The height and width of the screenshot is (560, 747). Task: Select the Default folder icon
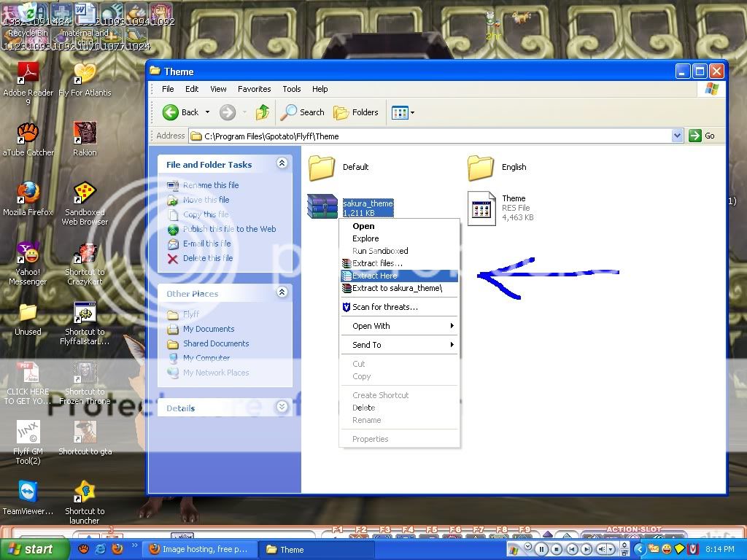[x=322, y=168]
